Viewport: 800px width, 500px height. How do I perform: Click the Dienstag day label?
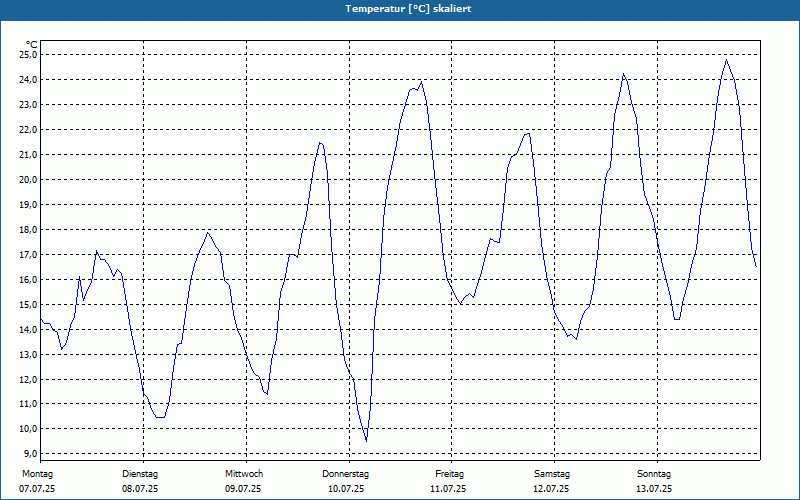coord(140,474)
